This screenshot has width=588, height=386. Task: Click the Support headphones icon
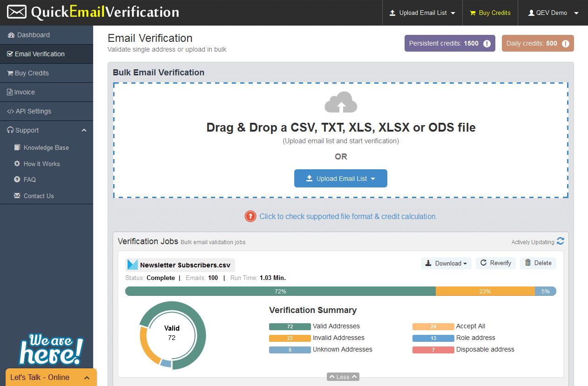point(10,130)
